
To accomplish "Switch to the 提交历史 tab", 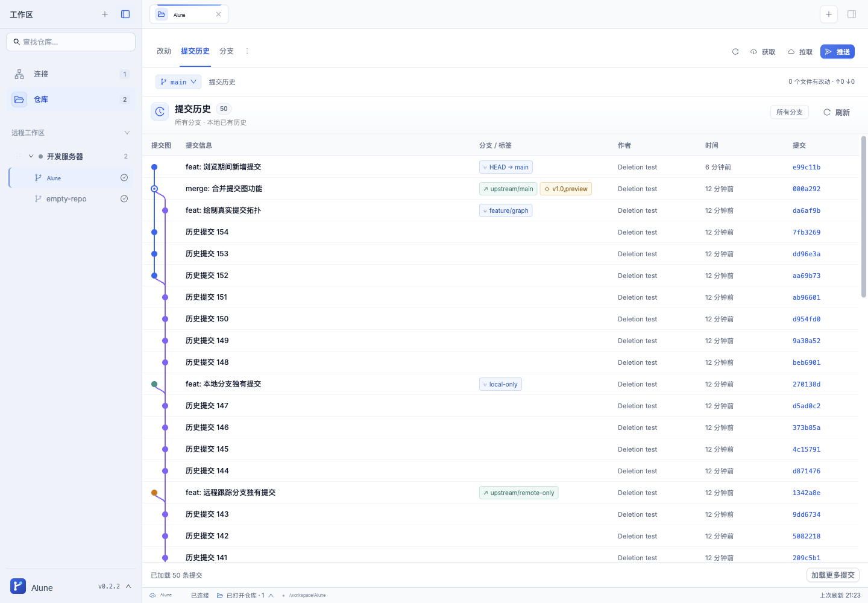I will (x=195, y=51).
